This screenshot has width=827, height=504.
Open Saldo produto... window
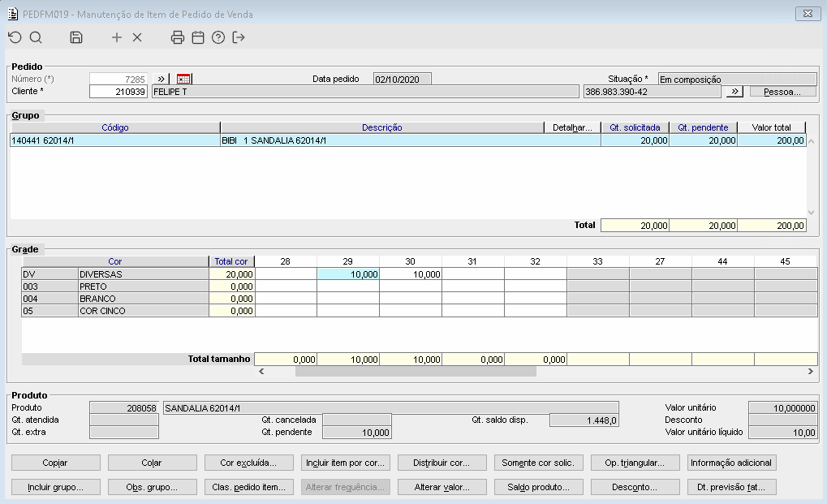tap(539, 487)
